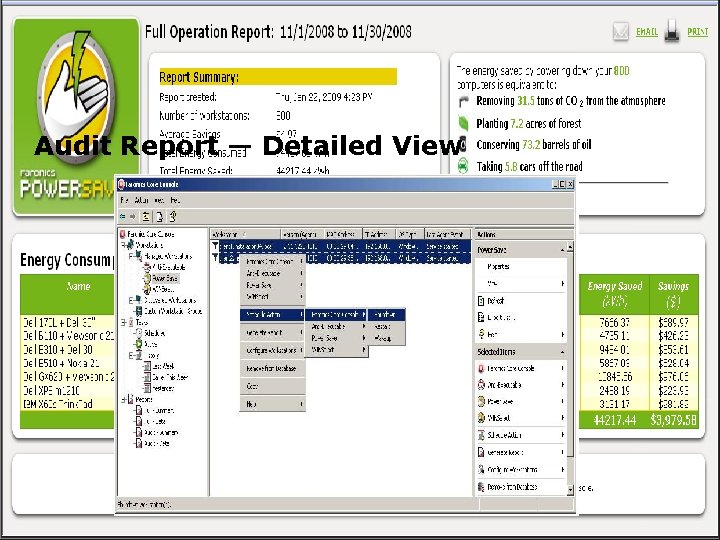The width and height of the screenshot is (720, 540).
Task: Open the View menu in the console
Action: click(159, 200)
